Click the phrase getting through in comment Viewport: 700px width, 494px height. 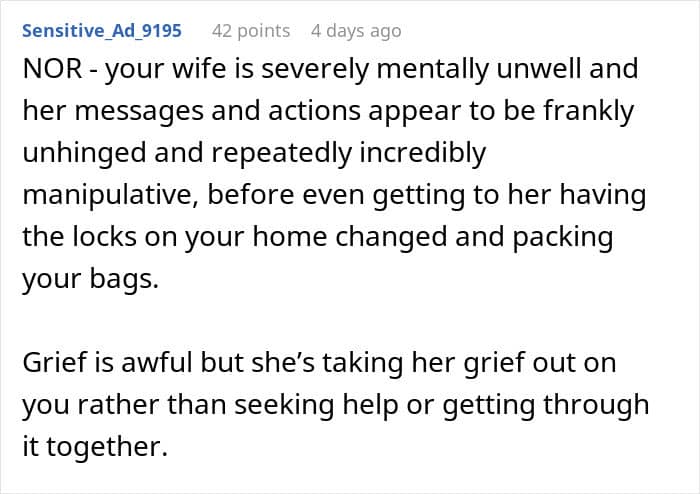(546, 405)
